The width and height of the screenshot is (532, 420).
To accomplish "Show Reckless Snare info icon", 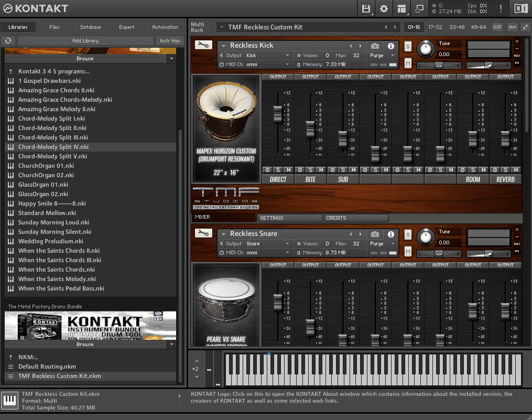I will [x=391, y=234].
